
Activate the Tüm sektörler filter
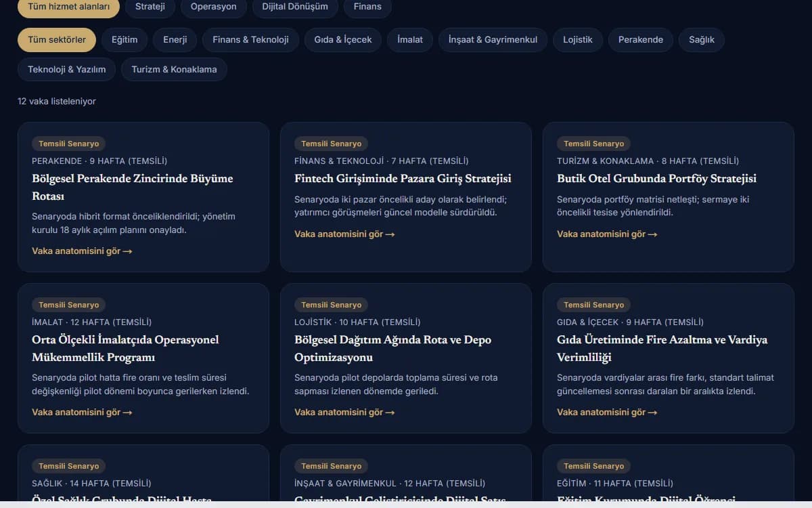click(57, 40)
